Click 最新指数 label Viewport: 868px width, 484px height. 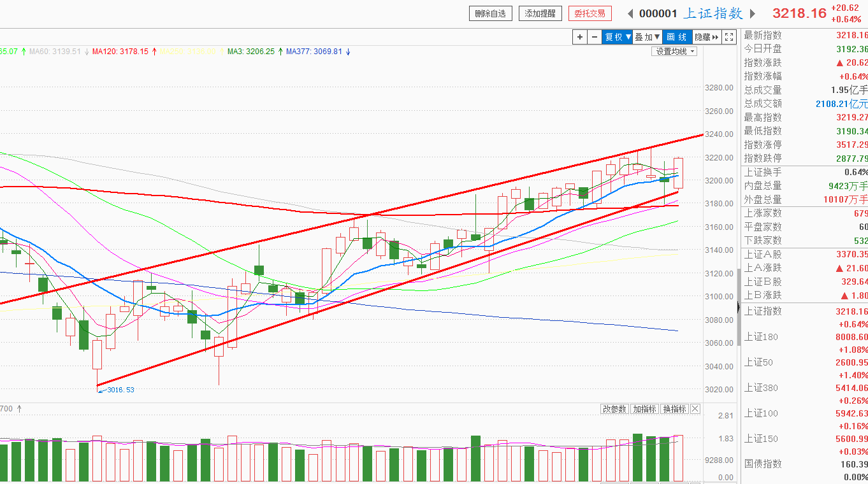[763, 36]
